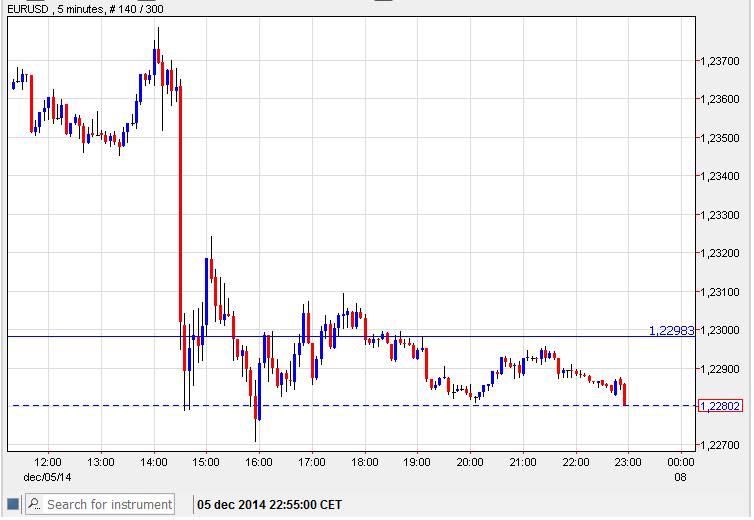This screenshot has height=520, width=754.
Task: Click the 1,23500 price scale label
Action: coord(720,138)
